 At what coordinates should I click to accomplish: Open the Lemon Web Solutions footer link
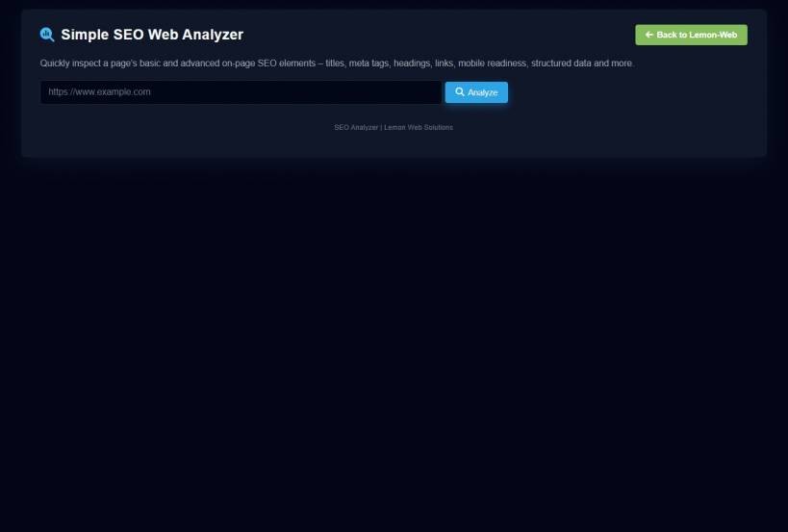point(419,127)
